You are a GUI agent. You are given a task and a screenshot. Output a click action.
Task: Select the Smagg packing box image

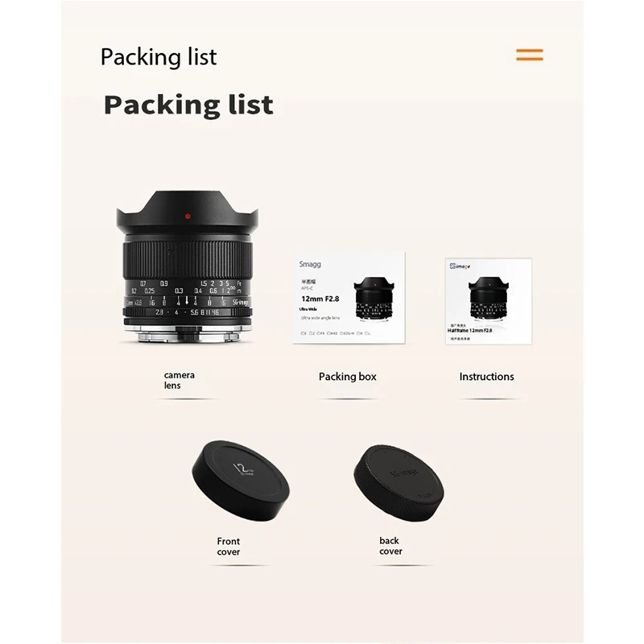(349, 298)
